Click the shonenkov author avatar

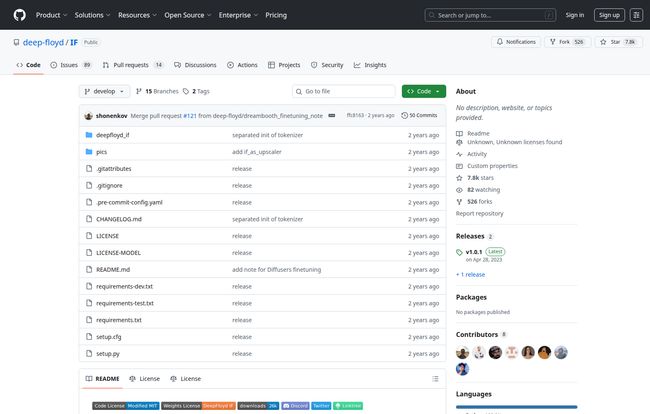coord(88,116)
